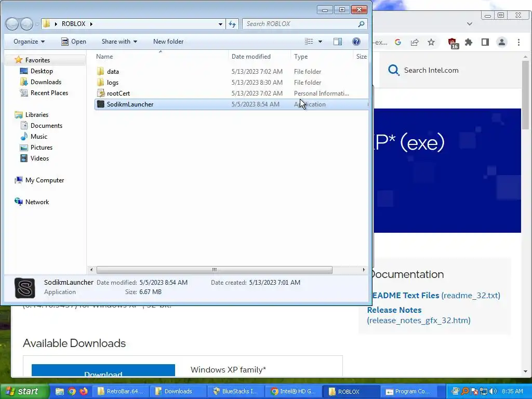The width and height of the screenshot is (532, 399).
Task: Open Recent Places in the sidebar
Action: [x=49, y=92]
